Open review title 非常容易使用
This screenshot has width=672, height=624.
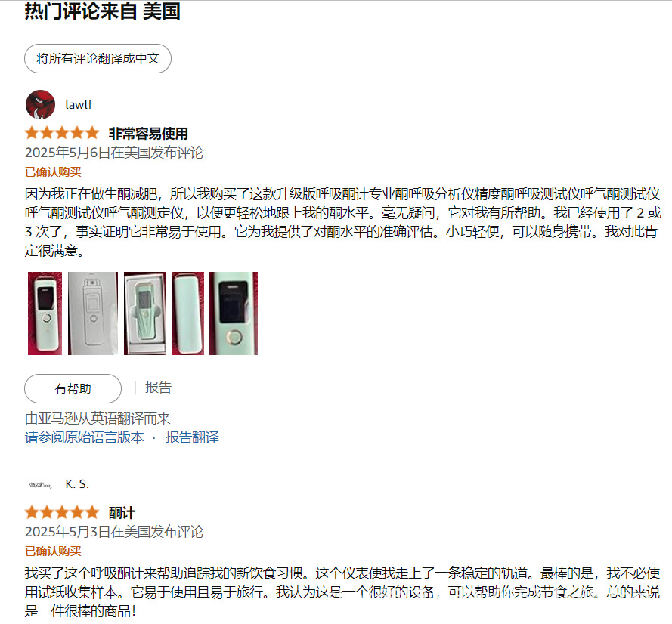[x=148, y=133]
